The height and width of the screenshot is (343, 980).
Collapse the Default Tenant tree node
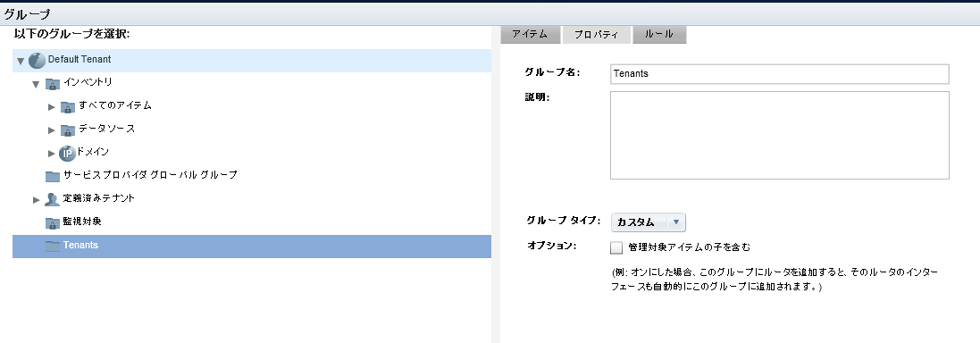pyautogui.click(x=21, y=62)
